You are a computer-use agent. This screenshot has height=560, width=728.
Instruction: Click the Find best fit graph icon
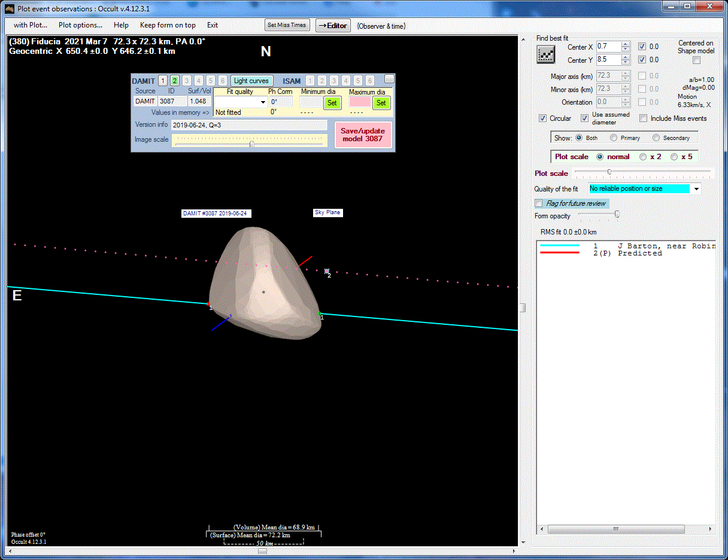click(x=545, y=54)
